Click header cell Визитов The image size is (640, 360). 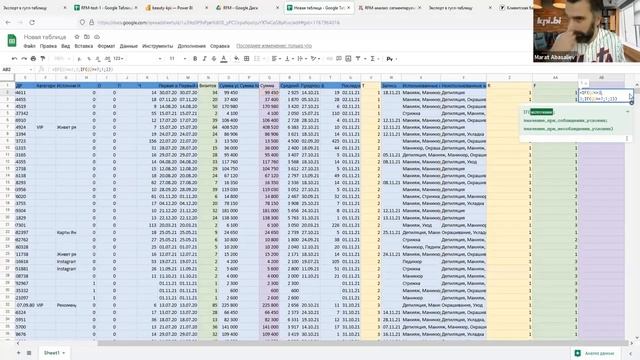click(x=208, y=86)
